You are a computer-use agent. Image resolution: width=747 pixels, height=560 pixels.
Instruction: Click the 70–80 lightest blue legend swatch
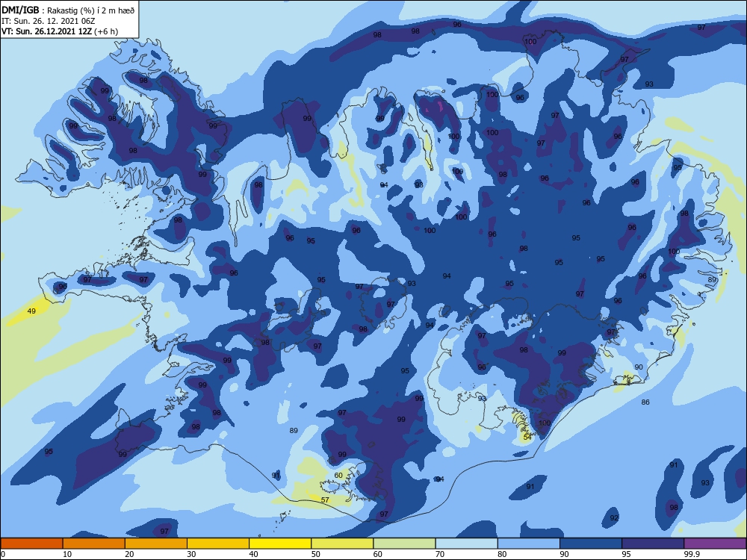point(466,544)
